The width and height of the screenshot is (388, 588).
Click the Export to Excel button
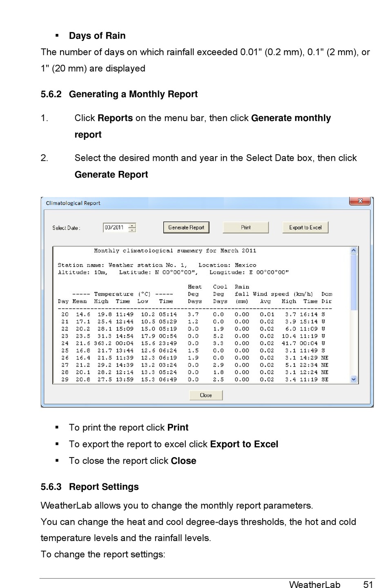point(305,227)
